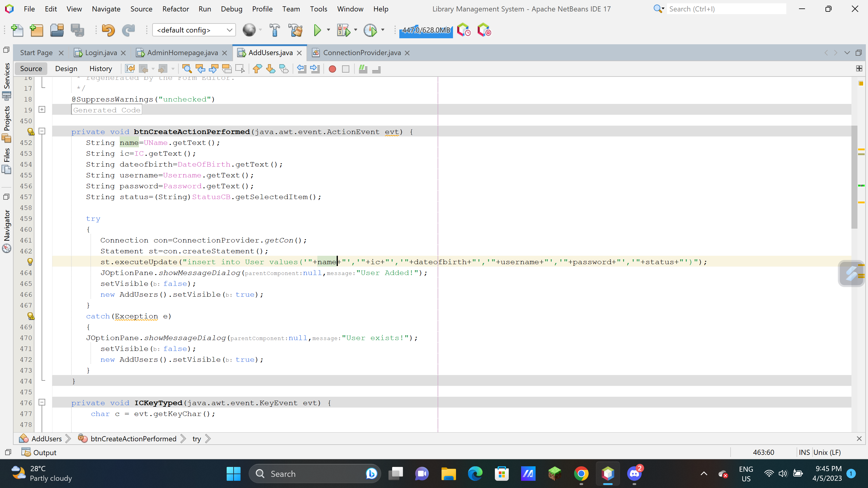Click the memory usage bar to force garbage collection
The height and width of the screenshot is (488, 868).
click(426, 30)
